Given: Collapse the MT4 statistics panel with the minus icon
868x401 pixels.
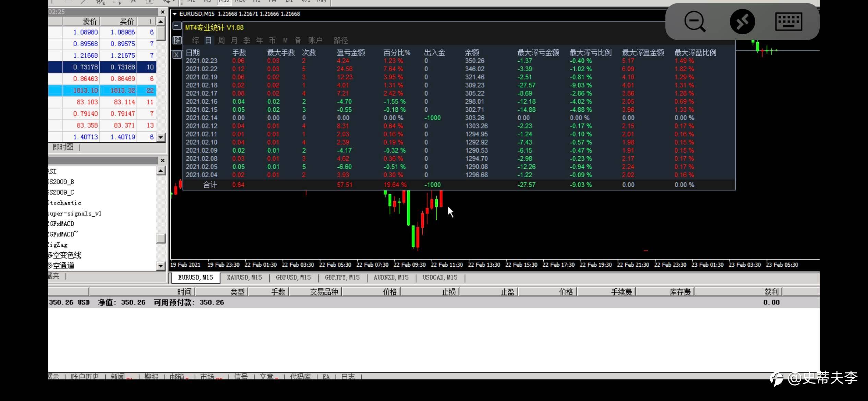Looking at the screenshot, I should click(177, 26).
